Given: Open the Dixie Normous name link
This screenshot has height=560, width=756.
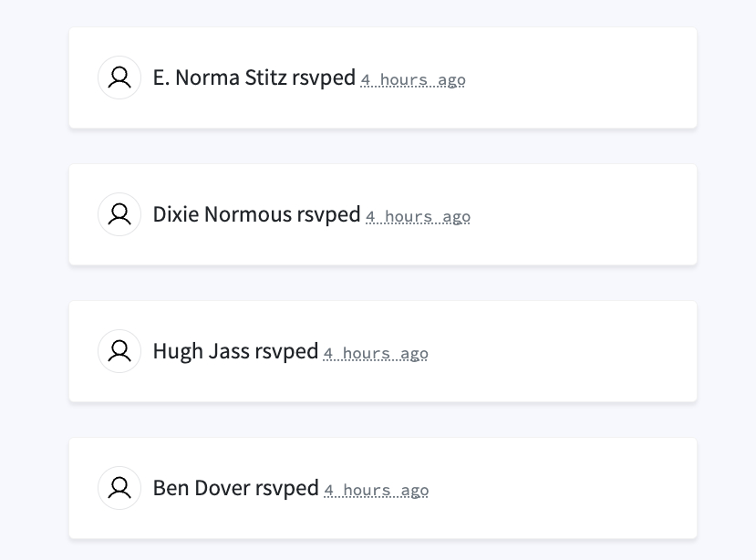Looking at the screenshot, I should click(222, 214).
